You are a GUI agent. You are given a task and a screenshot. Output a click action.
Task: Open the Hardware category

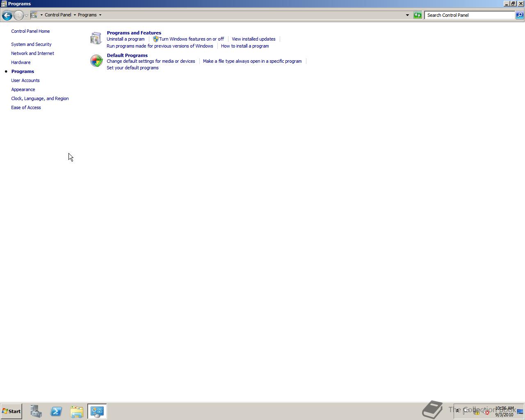21,62
